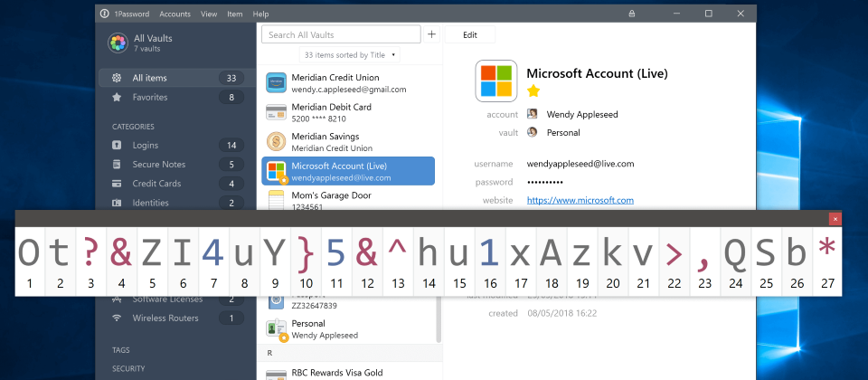Select the Meridian Savings entry
This screenshot has width=868, height=380.
click(347, 141)
